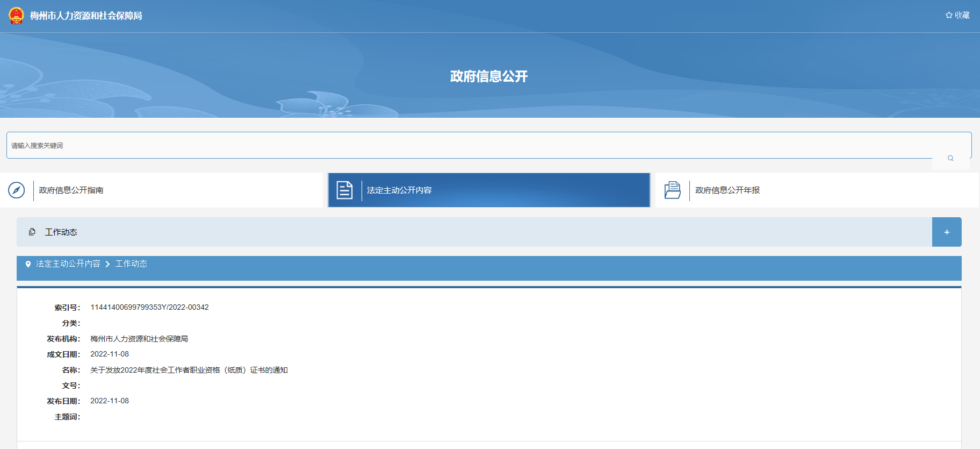The height and width of the screenshot is (449, 980).
Task: Click the compass icon for 政府信息公开指南
Action: (x=17, y=190)
